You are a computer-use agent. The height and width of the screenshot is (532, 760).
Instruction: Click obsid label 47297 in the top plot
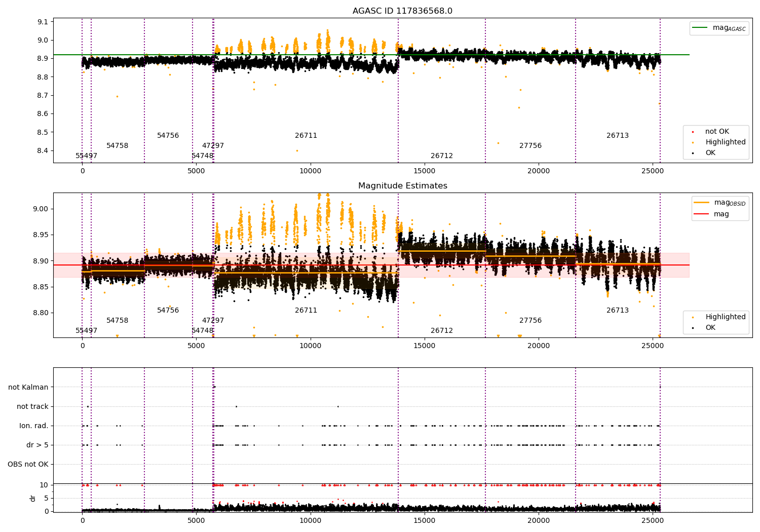213,146
